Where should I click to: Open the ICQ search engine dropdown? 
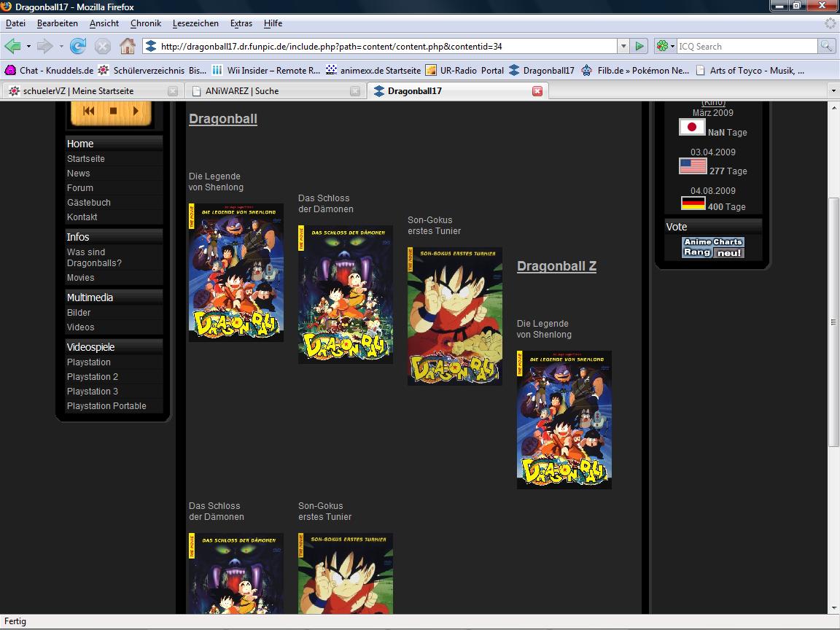tap(665, 46)
